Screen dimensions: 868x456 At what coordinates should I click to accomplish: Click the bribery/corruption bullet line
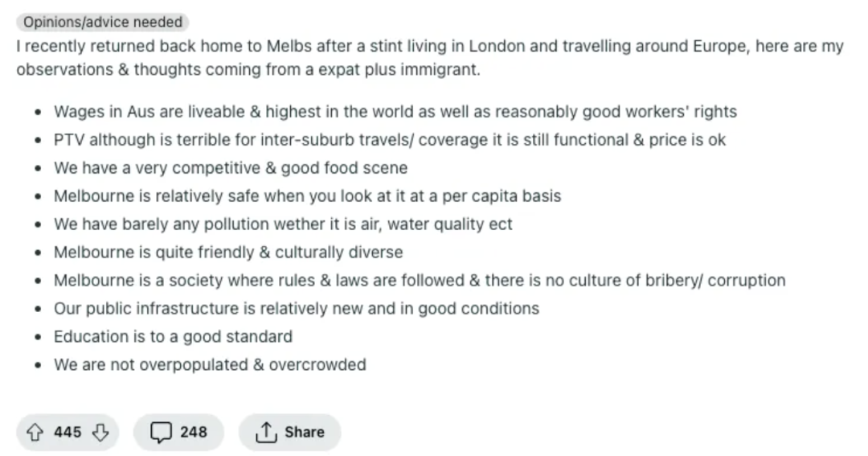(420, 281)
